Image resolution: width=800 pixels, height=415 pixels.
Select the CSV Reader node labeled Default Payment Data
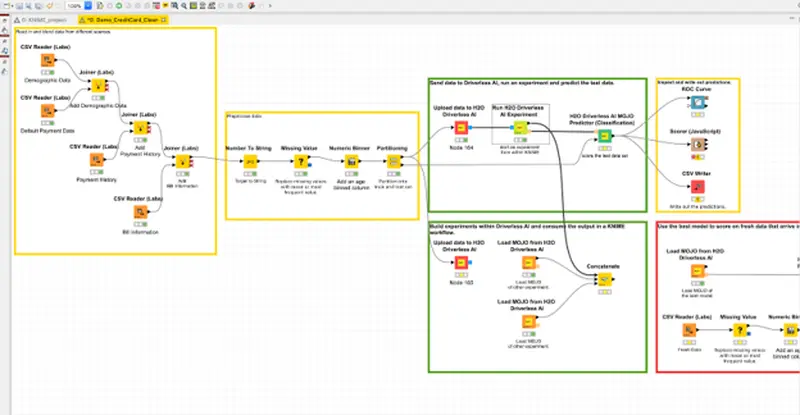(47, 111)
